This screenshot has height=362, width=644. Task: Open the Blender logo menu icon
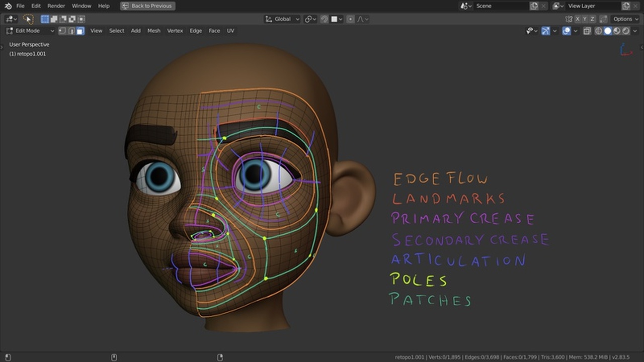[x=7, y=6]
